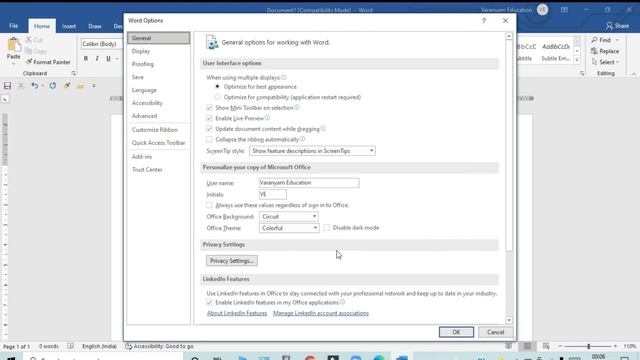Image resolution: width=640 pixels, height=360 pixels.
Task: Toggle Update document content while dragging
Action: [209, 129]
